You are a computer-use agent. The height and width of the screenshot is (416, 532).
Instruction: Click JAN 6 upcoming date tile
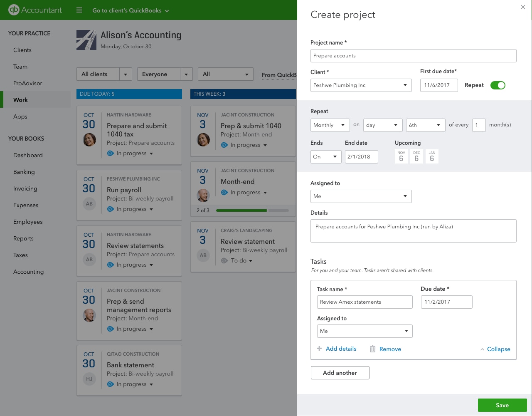[432, 156]
